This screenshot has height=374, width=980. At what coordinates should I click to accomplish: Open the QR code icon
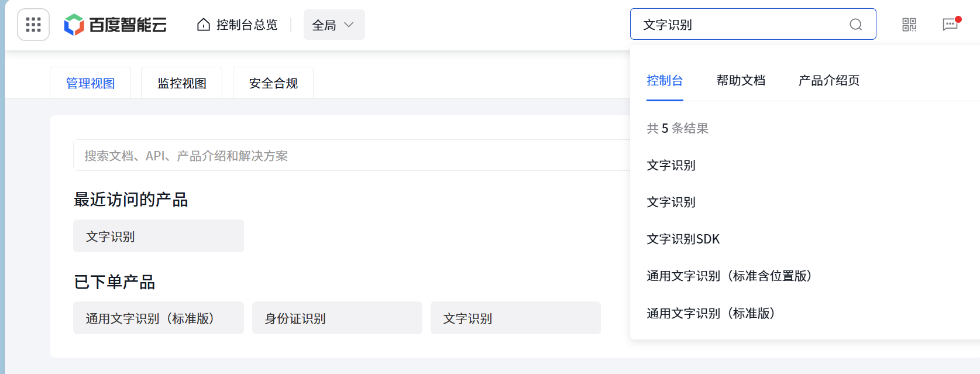tap(909, 25)
